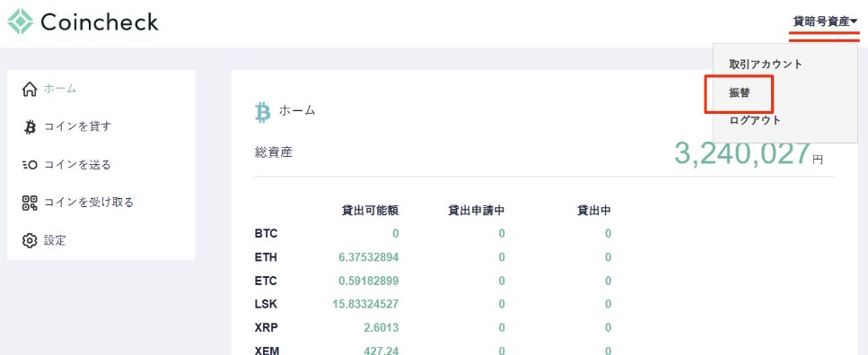The height and width of the screenshot is (355, 868).
Task: Click the bitcoin icon beside コインを貸す
Action: pos(30,126)
